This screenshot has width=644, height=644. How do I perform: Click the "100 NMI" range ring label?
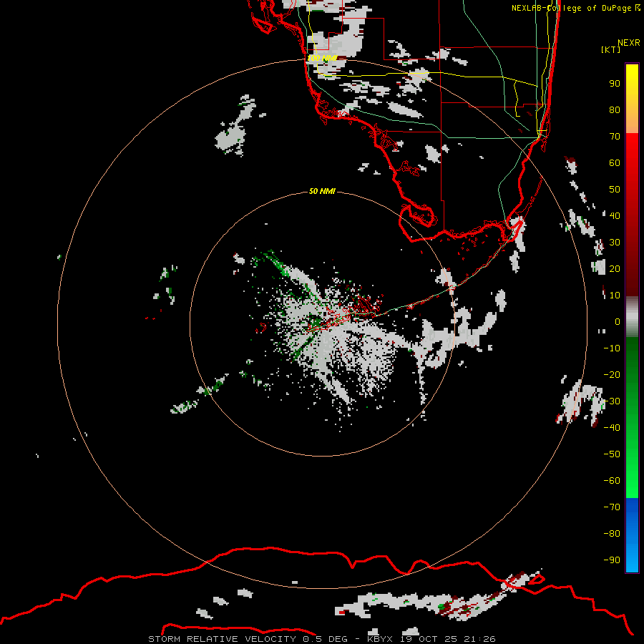[x=322, y=58]
